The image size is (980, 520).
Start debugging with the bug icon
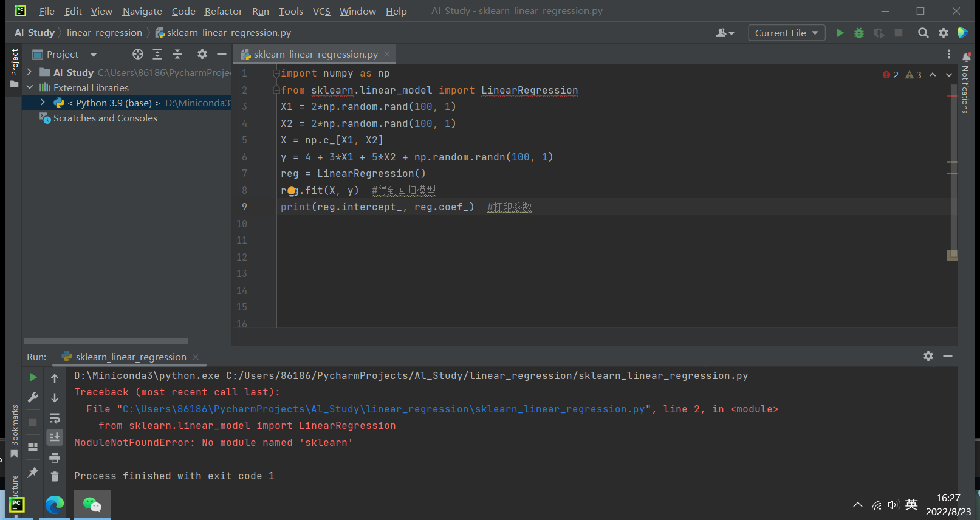click(859, 33)
